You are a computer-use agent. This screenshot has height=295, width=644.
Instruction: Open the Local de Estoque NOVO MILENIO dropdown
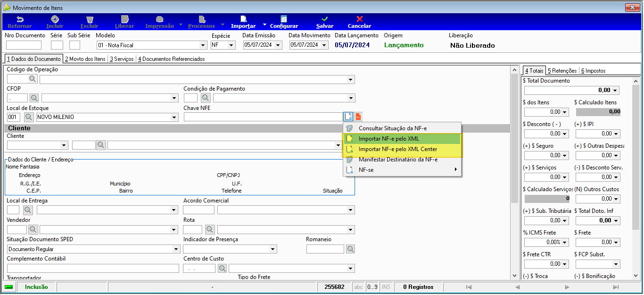coord(174,117)
